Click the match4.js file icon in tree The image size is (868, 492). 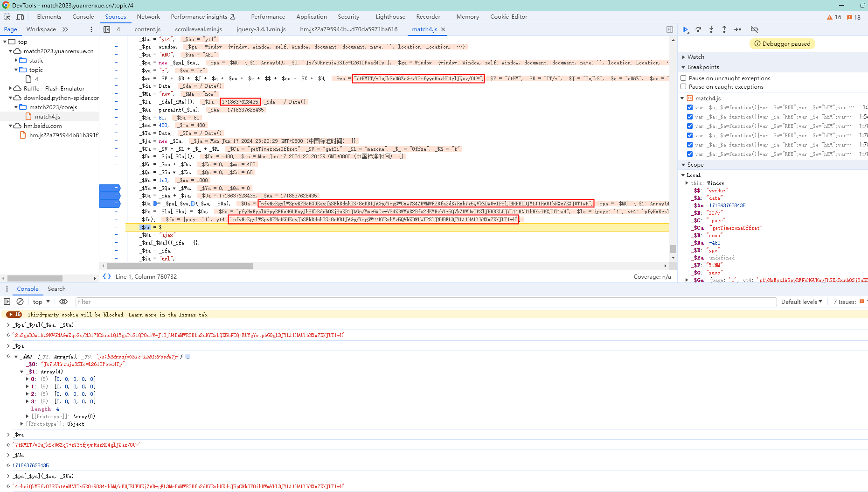coord(28,116)
